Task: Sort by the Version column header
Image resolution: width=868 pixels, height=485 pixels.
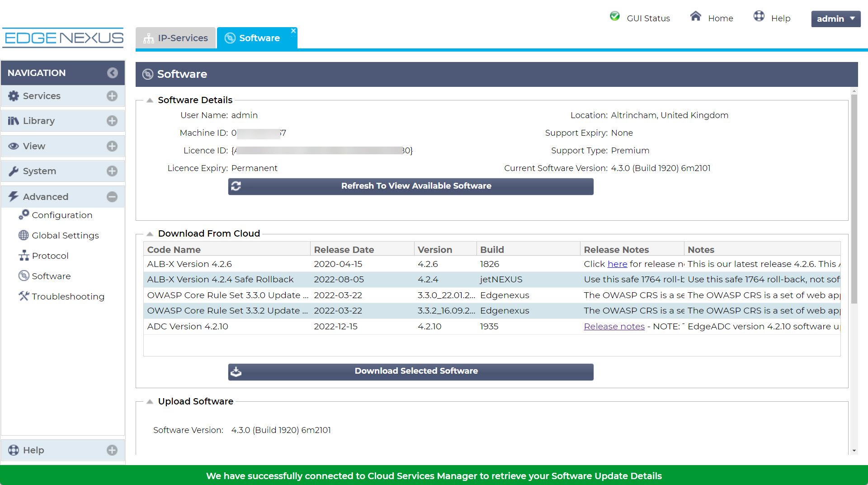Action: click(445, 249)
